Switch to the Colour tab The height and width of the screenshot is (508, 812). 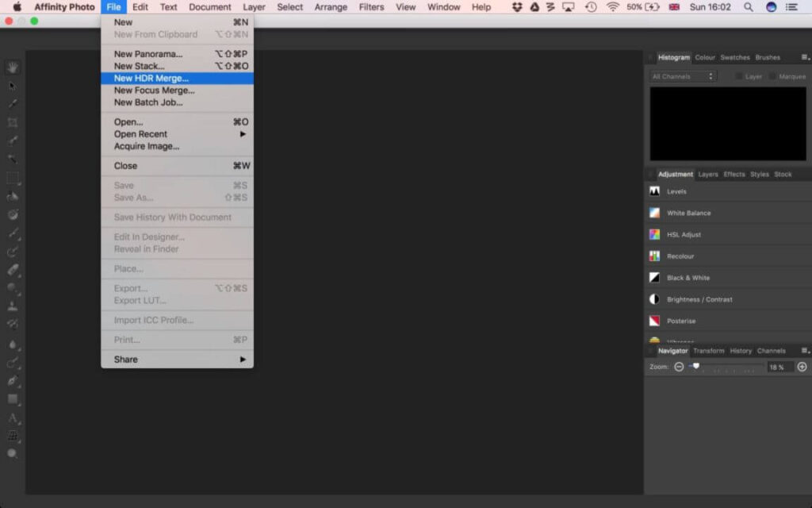pyautogui.click(x=705, y=57)
